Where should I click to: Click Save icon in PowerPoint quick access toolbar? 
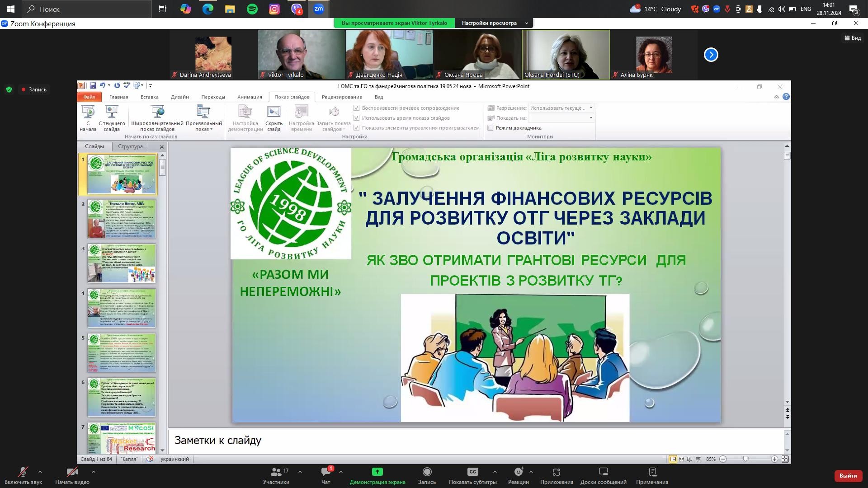point(93,85)
